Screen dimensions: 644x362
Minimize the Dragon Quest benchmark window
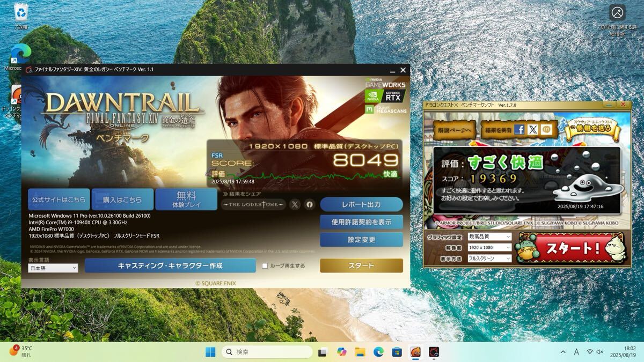[x=608, y=105]
